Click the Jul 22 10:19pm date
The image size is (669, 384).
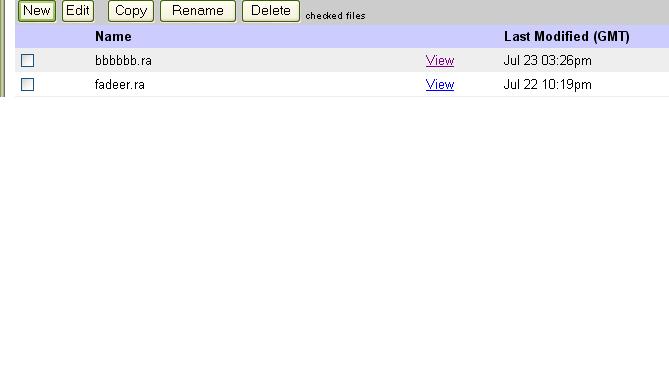[547, 84]
